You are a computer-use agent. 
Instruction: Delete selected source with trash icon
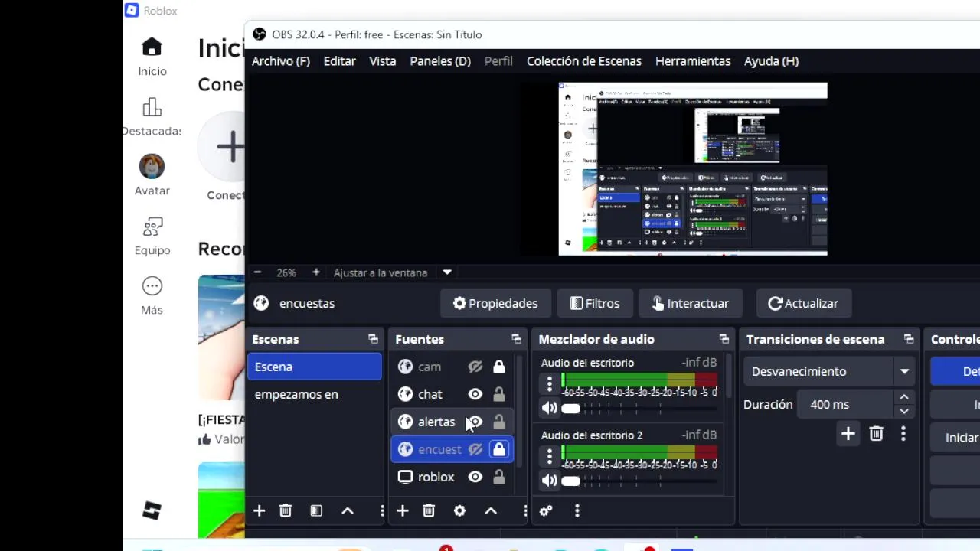(429, 510)
